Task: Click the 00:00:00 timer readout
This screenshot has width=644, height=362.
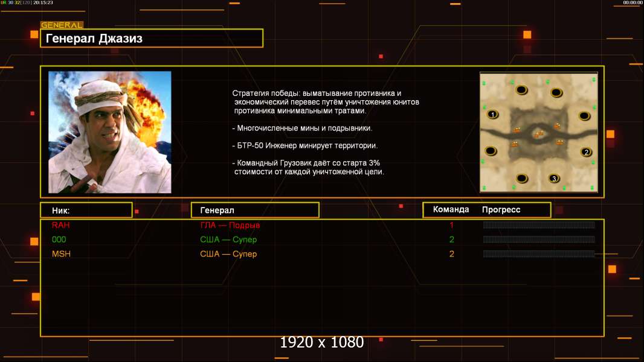Action: (x=633, y=2)
